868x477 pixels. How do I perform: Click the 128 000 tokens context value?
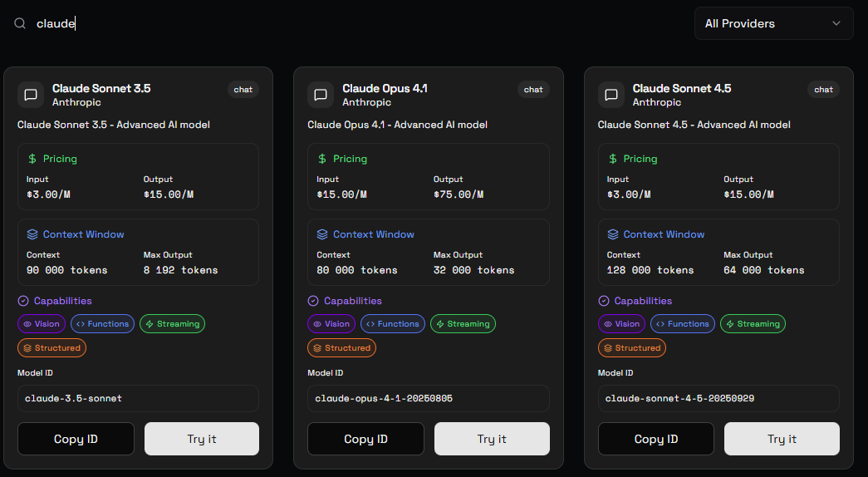[x=650, y=270]
